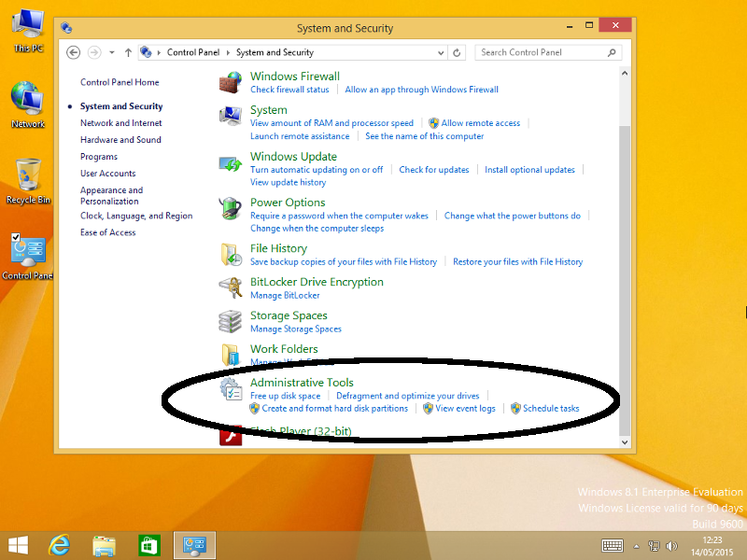Click the window's control panel title icon
Viewport: 747px width, 560px height.
66,28
